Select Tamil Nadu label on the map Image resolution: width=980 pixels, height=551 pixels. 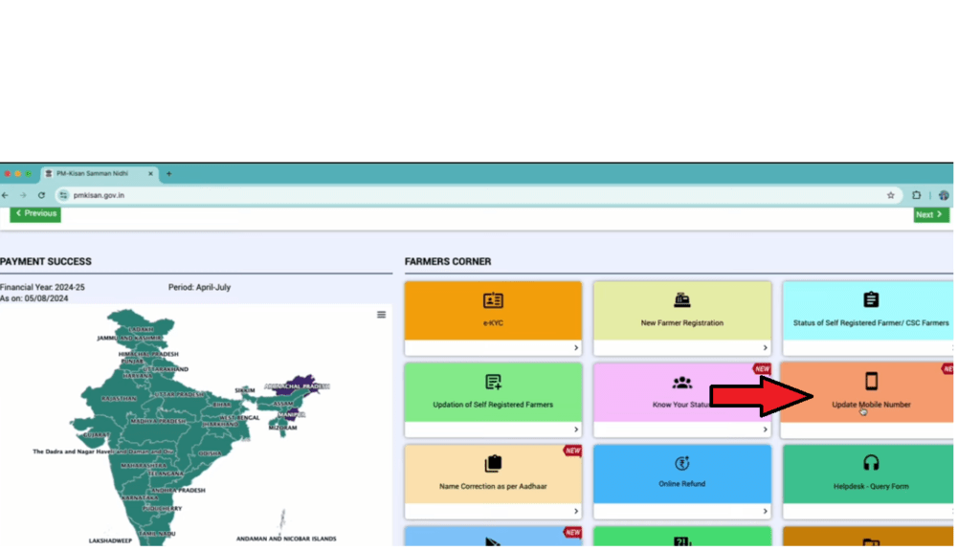[158, 534]
